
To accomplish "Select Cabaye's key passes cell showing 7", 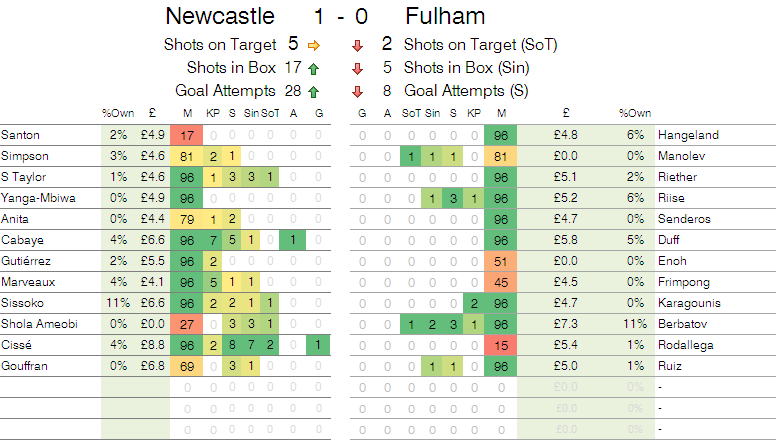I will click(x=213, y=240).
